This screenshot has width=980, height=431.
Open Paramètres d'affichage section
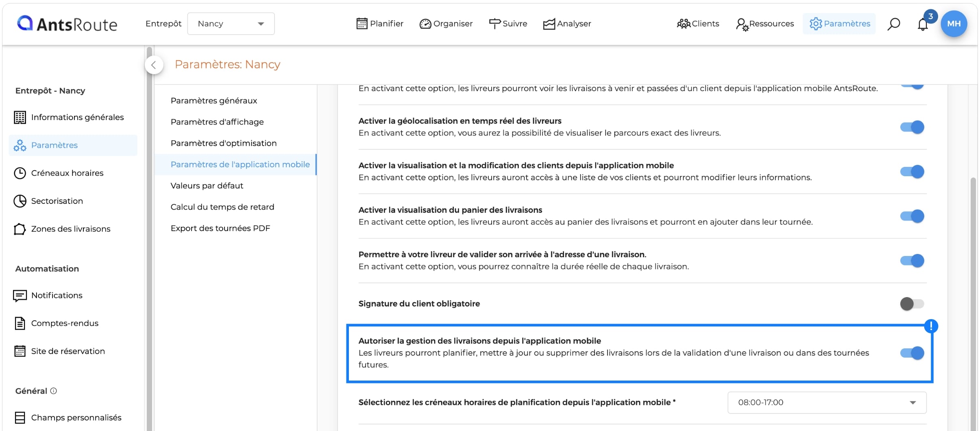click(217, 122)
